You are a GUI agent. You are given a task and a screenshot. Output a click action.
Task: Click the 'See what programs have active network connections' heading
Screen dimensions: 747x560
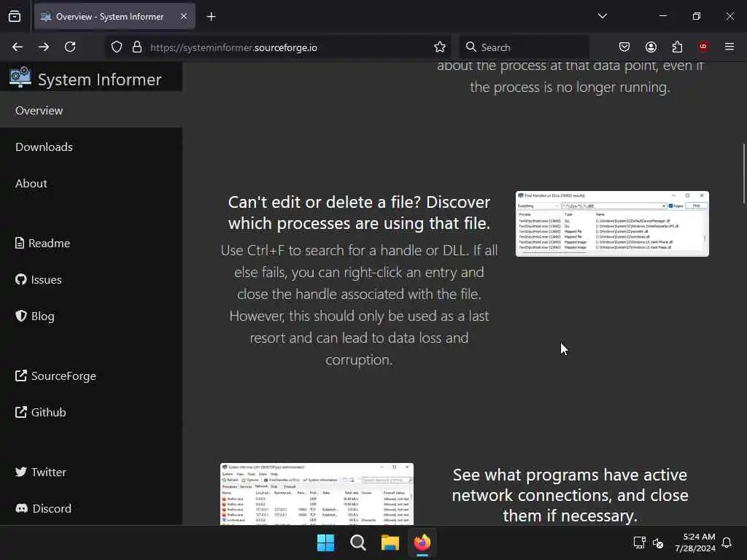[570, 495]
